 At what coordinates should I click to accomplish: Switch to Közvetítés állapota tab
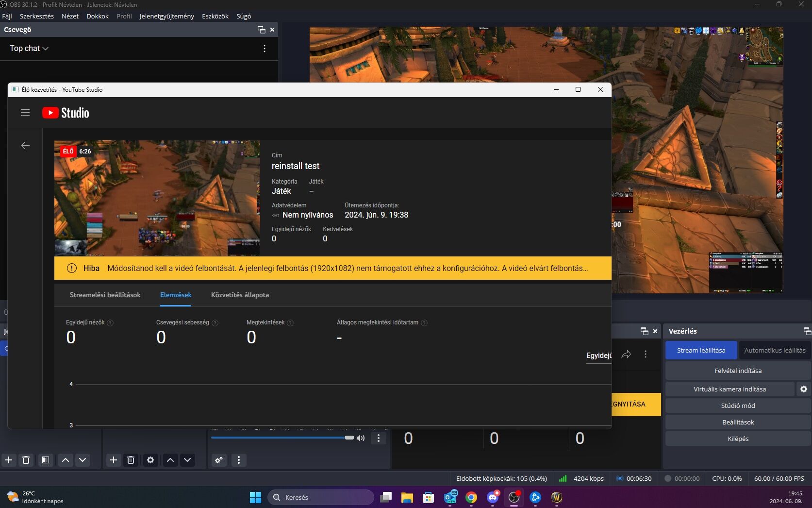240,295
